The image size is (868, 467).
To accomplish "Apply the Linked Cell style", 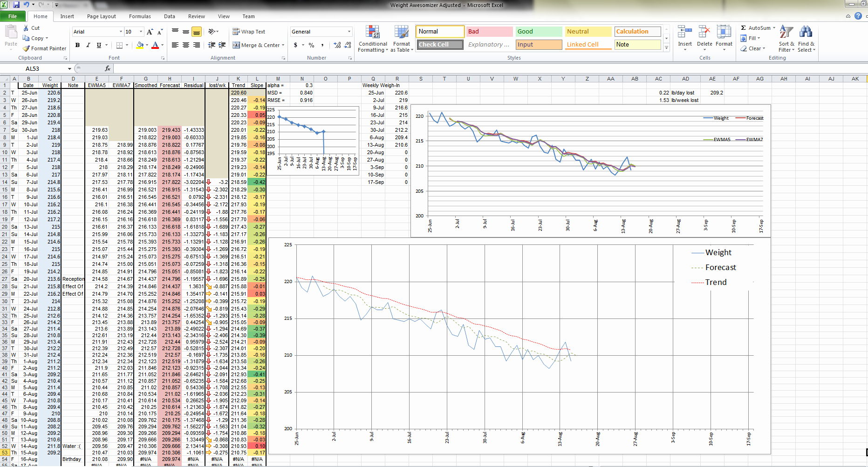I will click(x=588, y=45).
